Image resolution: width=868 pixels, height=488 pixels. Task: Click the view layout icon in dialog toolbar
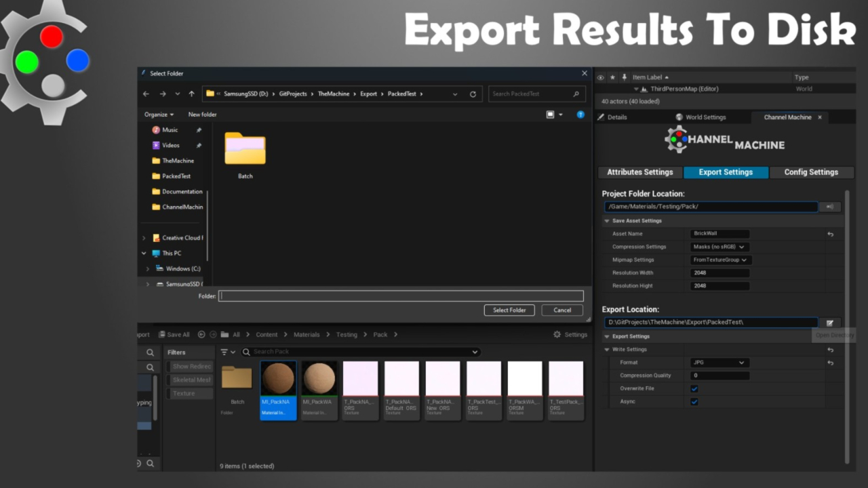[x=551, y=115]
